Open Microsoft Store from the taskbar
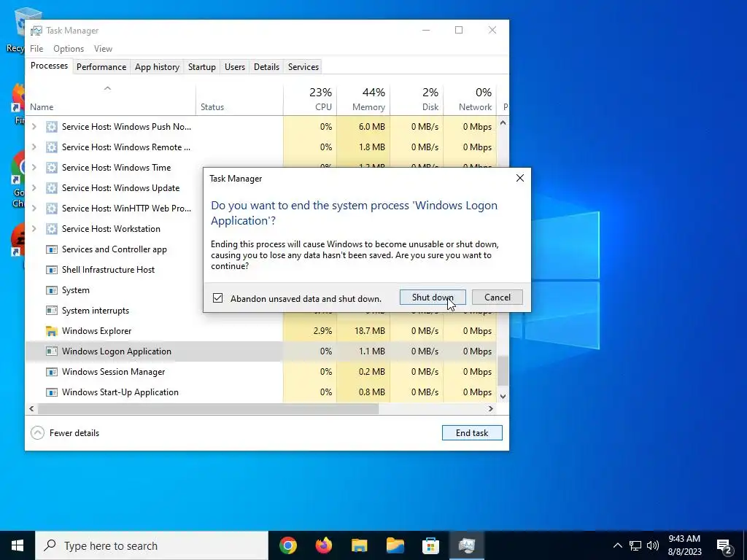Image resolution: width=747 pixels, height=560 pixels. pos(430,545)
